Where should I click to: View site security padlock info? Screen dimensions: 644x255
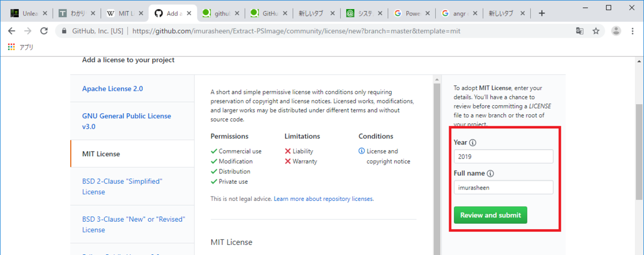click(64, 31)
